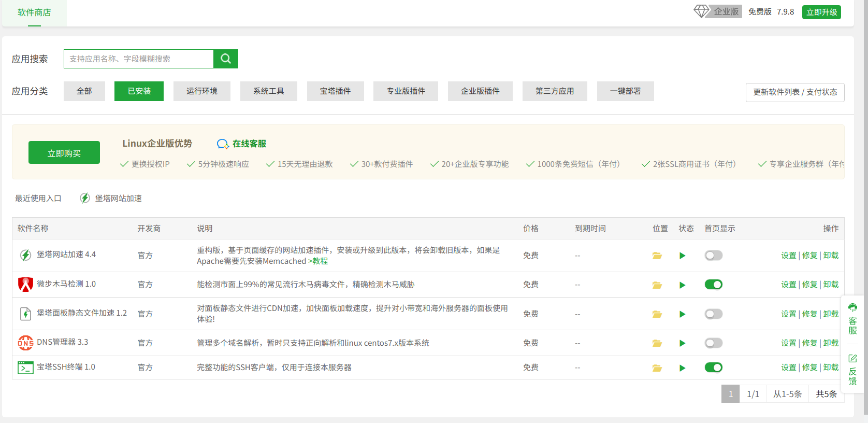This screenshot has width=868, height=423.
Task: Open the 教程 link for 堡塔网站加速
Action: 318,261
